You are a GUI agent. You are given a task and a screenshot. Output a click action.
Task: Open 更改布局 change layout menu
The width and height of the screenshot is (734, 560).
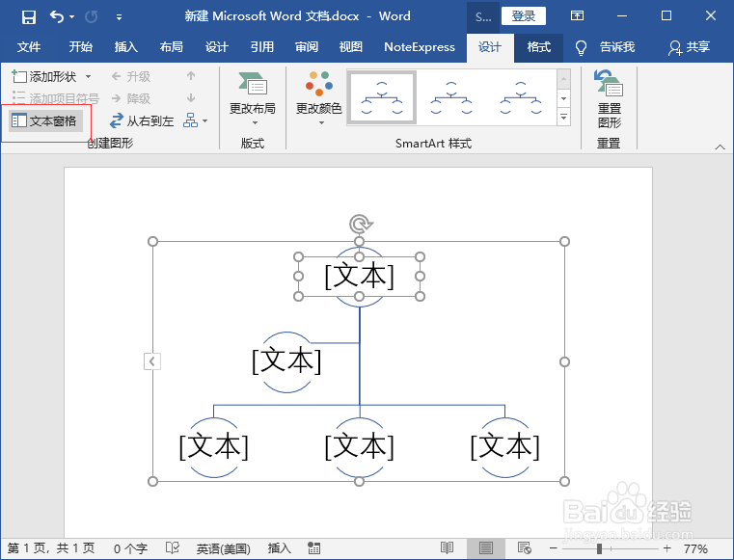click(253, 99)
